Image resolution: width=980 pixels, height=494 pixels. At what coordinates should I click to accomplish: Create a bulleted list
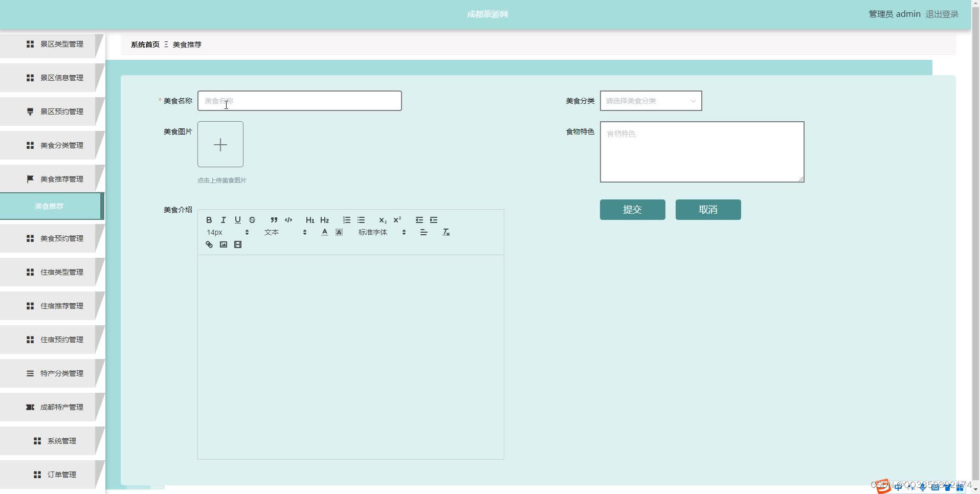pyautogui.click(x=361, y=220)
